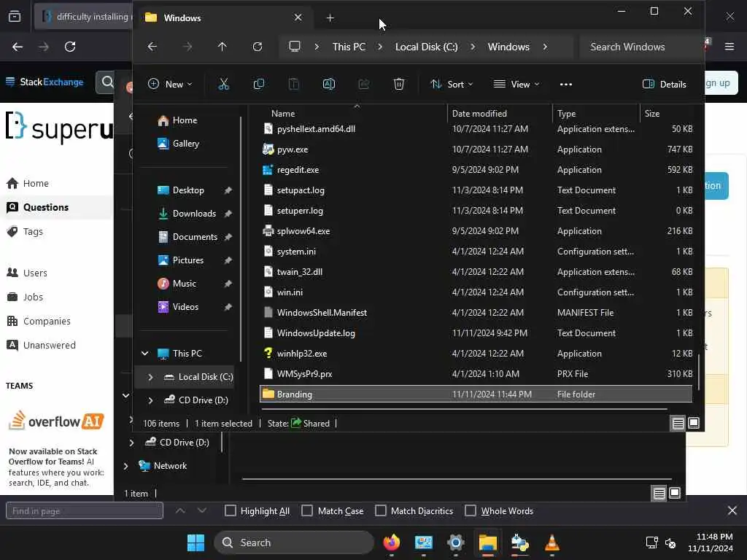Close the Firefox find bar
This screenshot has height=560, width=747.
click(x=732, y=510)
